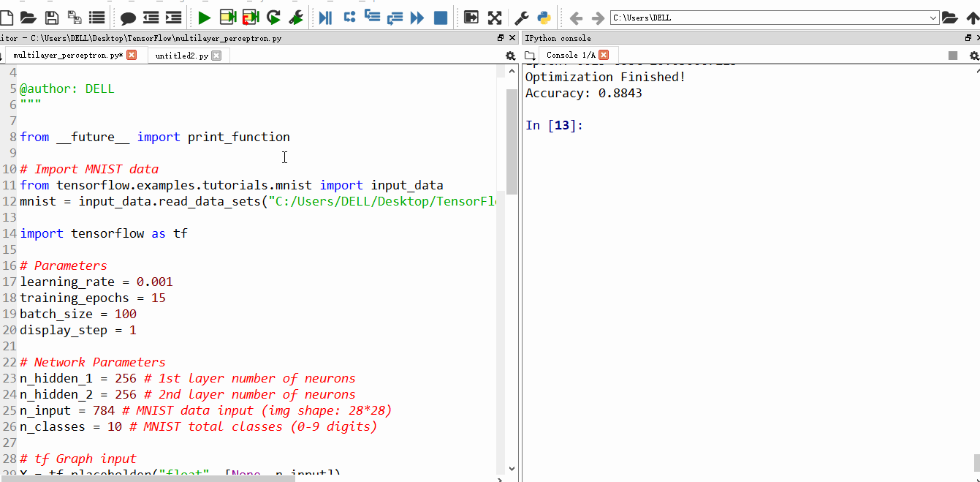980x482 pixels.
Task: Re-run the last script
Action: pyautogui.click(x=273, y=18)
